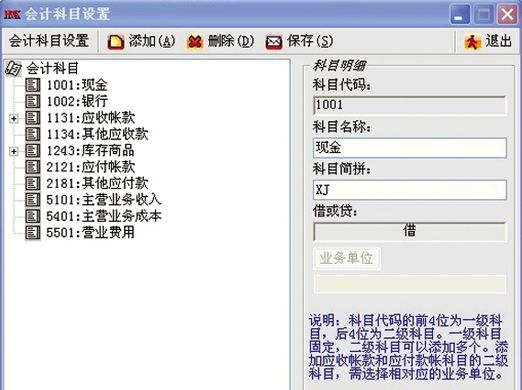
Task: Click the 添加(A) add toolbar icon
Action: [x=116, y=42]
